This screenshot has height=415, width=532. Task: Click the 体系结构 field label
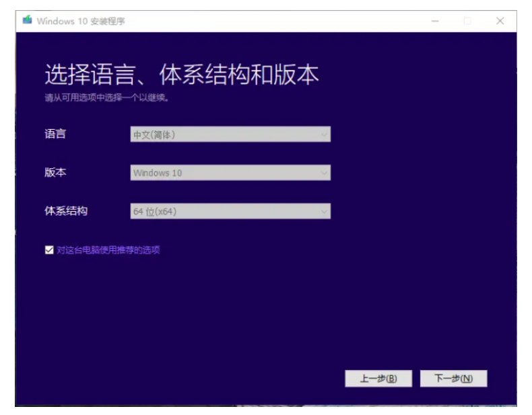[66, 211]
